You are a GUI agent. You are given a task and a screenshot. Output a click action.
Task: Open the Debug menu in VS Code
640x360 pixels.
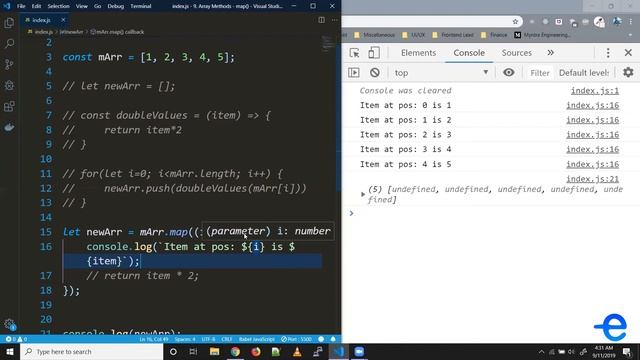click(116, 6)
